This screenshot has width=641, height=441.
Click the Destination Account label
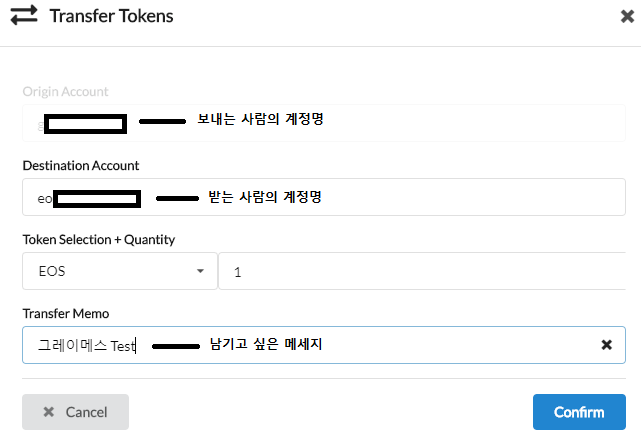pyautogui.click(x=81, y=166)
